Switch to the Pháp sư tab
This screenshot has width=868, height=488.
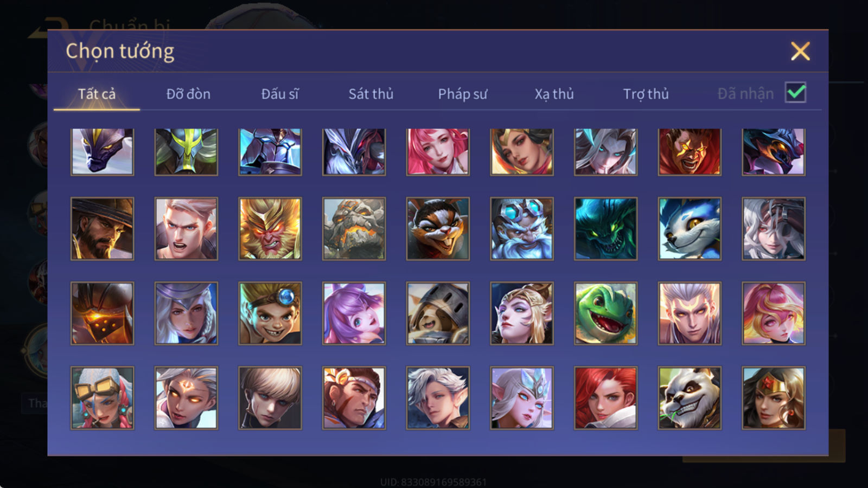coord(463,94)
